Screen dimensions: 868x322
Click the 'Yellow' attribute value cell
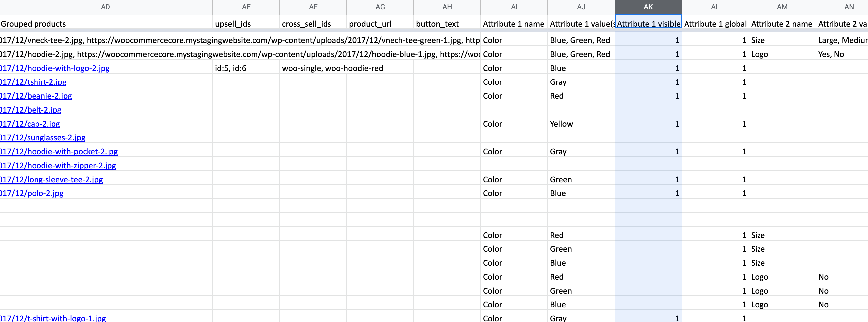coord(581,124)
